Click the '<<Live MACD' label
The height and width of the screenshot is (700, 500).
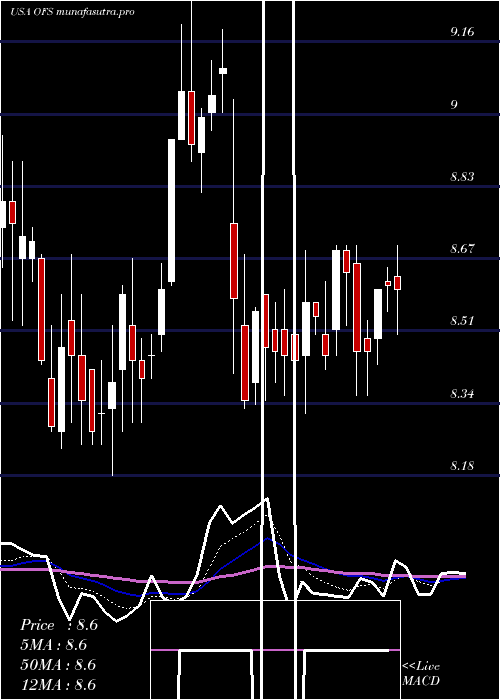coord(421,674)
